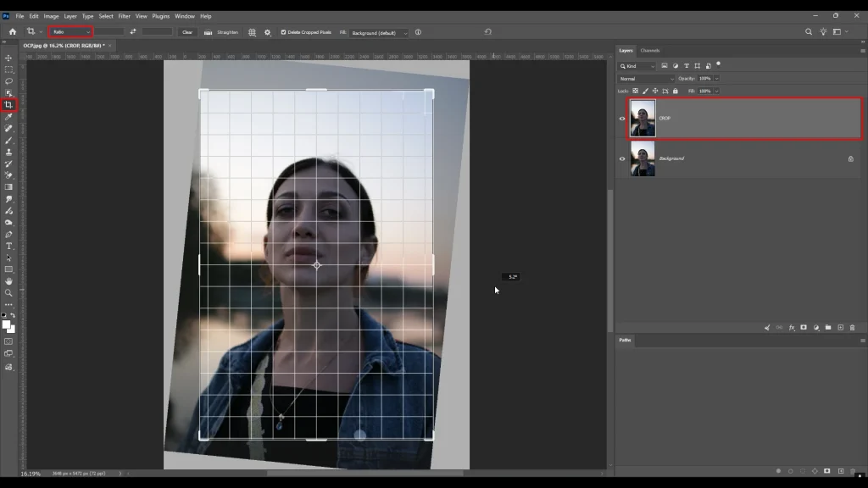868x488 pixels.
Task: Select the Hand tool
Action: tap(8, 281)
